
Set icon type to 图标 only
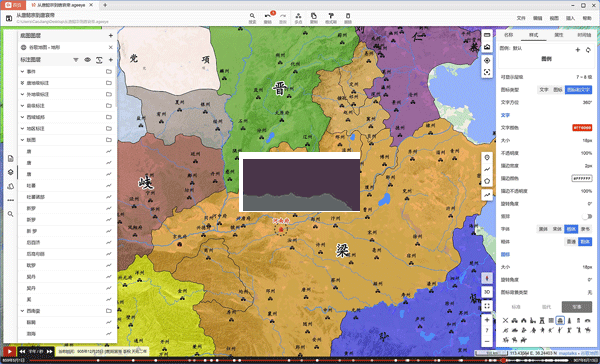click(558, 90)
